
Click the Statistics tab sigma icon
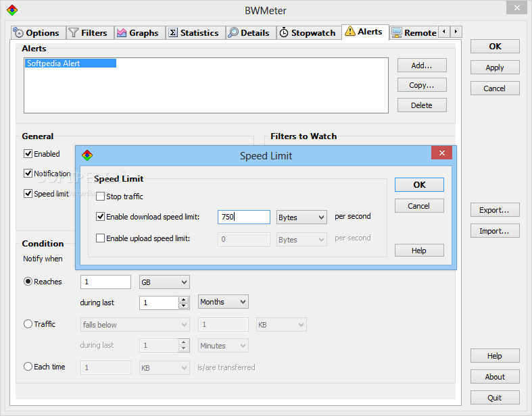pyautogui.click(x=173, y=32)
